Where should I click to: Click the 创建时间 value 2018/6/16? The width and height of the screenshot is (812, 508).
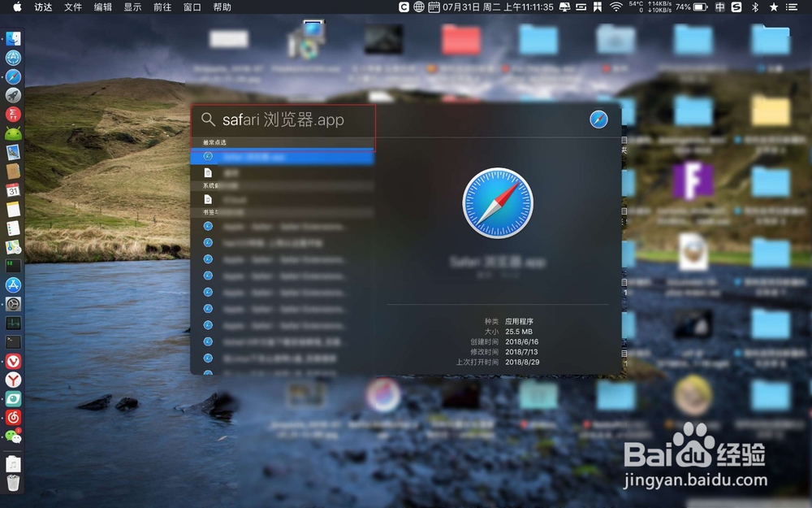tap(522, 341)
